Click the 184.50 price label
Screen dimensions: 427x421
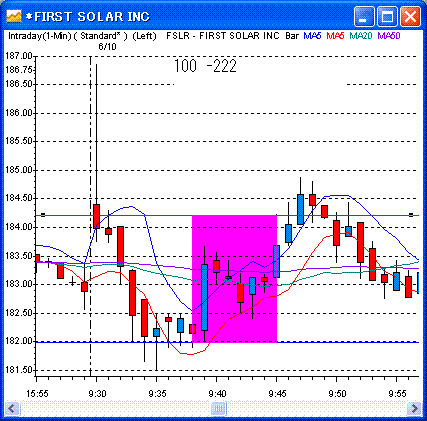click(x=19, y=198)
